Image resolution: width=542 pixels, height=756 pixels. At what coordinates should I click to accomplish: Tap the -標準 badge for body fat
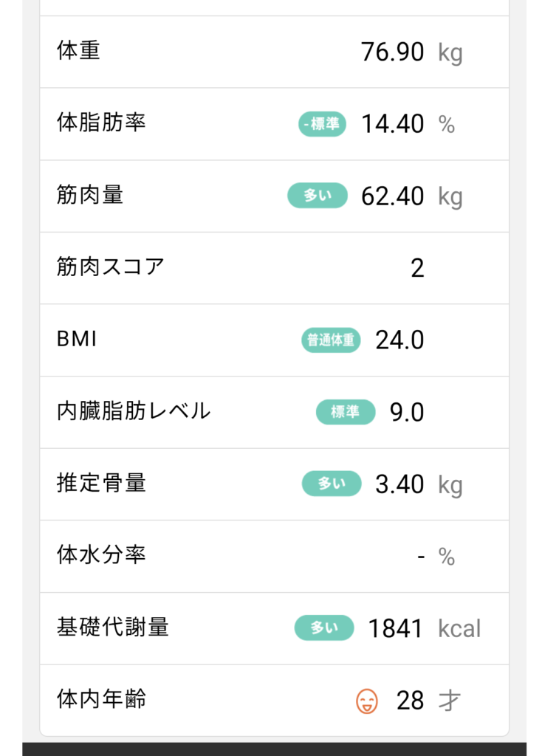point(322,124)
